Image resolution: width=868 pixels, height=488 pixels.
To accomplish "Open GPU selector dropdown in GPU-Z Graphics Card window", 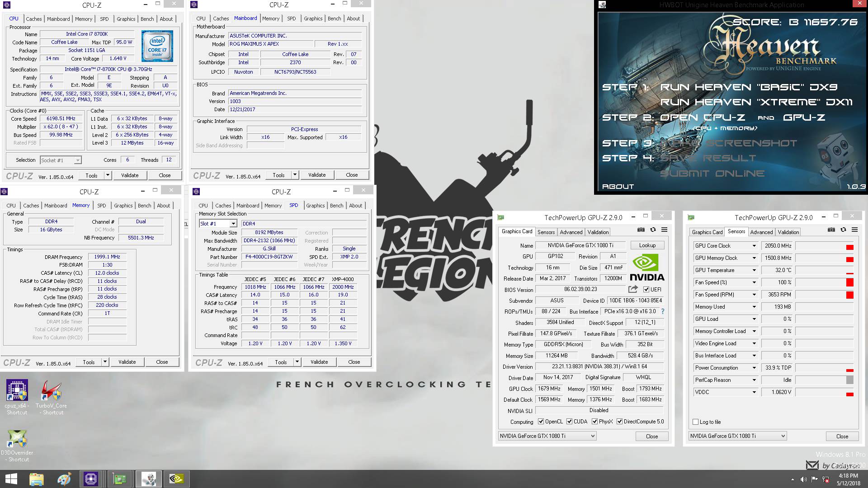I will [547, 436].
